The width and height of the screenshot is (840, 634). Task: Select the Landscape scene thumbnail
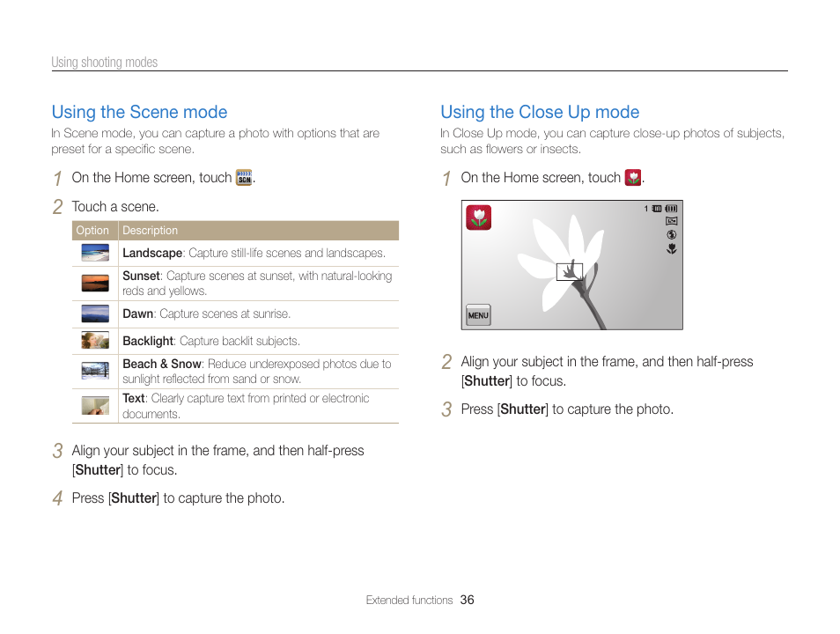click(x=95, y=253)
